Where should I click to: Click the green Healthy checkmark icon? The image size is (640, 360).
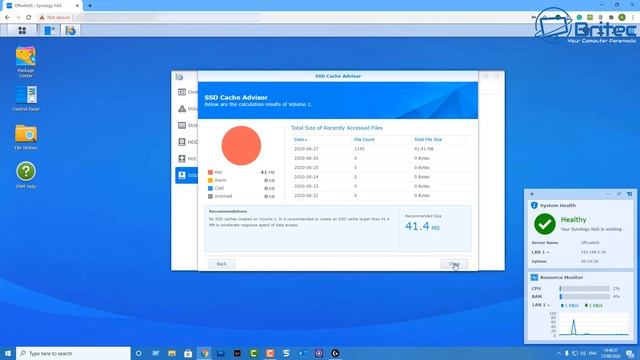(545, 224)
